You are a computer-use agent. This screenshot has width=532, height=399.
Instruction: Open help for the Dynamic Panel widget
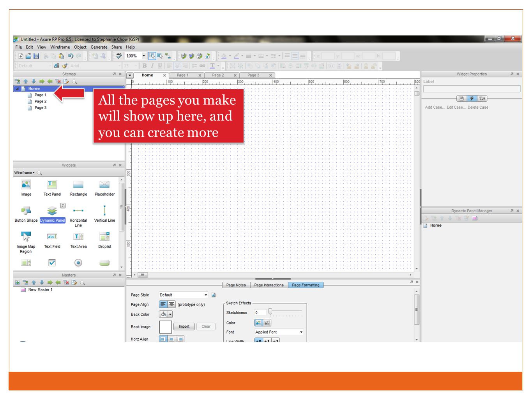(x=63, y=205)
